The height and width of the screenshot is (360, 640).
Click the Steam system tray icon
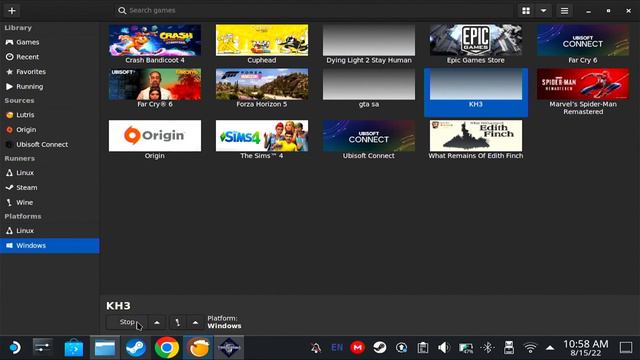(x=380, y=348)
